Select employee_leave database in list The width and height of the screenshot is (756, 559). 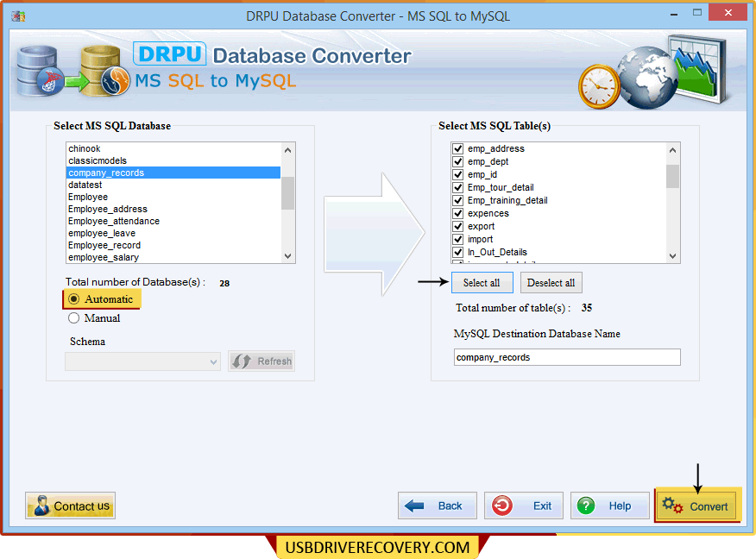tap(173, 233)
